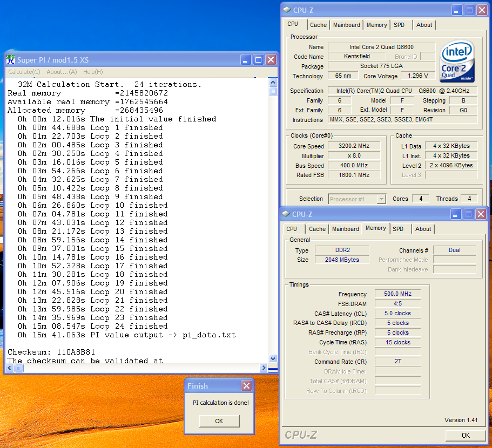
Task: Confirm the PI calculation is done dialog with OK
Action: pyautogui.click(x=219, y=421)
